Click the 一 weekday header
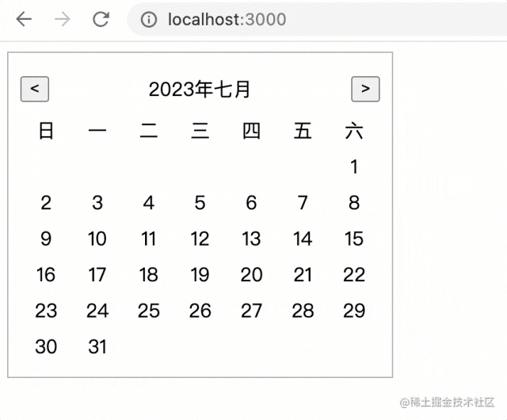Screen dimensions: 507x420 coord(97,131)
